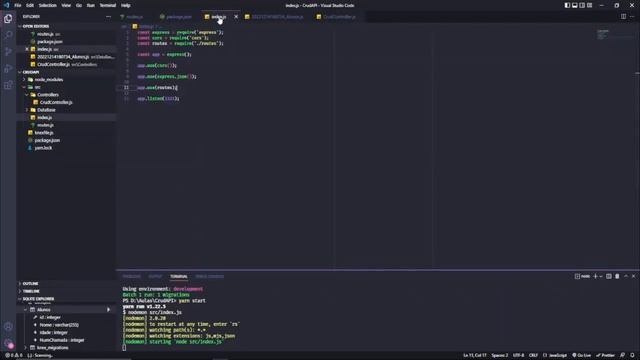The image size is (640, 360).
Task: Open the Edit menu
Action: 30,5
